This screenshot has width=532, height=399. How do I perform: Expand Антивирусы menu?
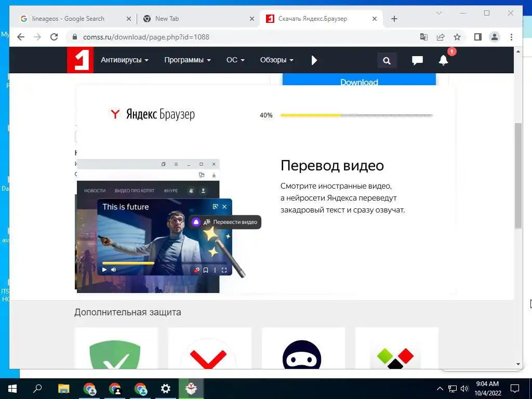pos(125,60)
